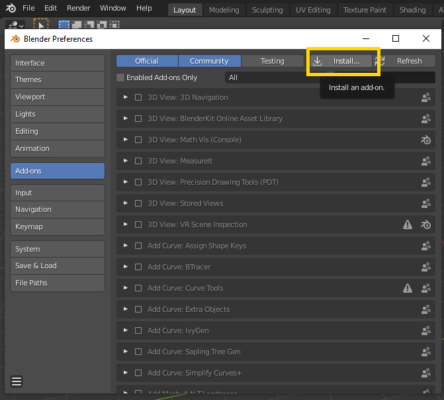
Task: Enable Stored Views add-on checkbox
Action: (x=138, y=203)
